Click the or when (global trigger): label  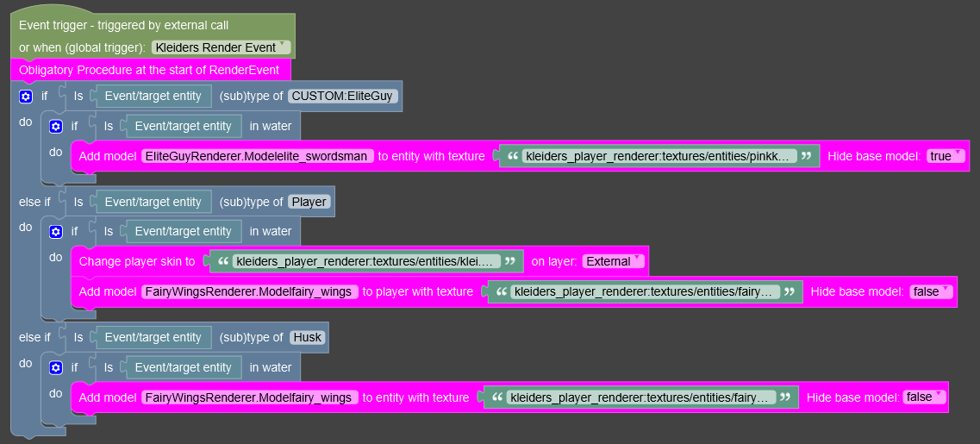point(83,47)
